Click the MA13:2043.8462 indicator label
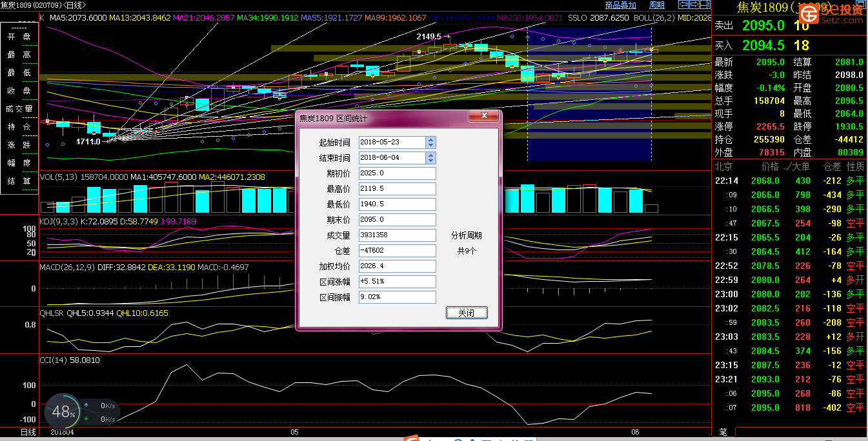The height and width of the screenshot is (441, 868). point(139,18)
